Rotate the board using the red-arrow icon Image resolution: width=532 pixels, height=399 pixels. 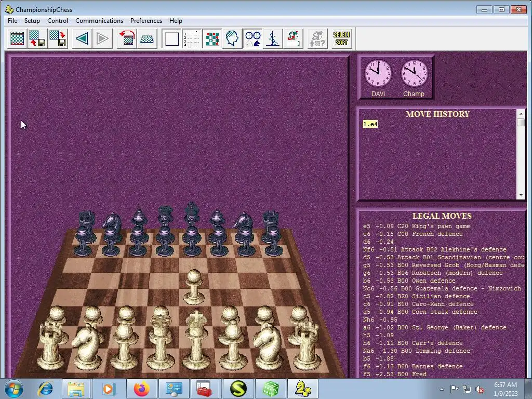(x=127, y=38)
